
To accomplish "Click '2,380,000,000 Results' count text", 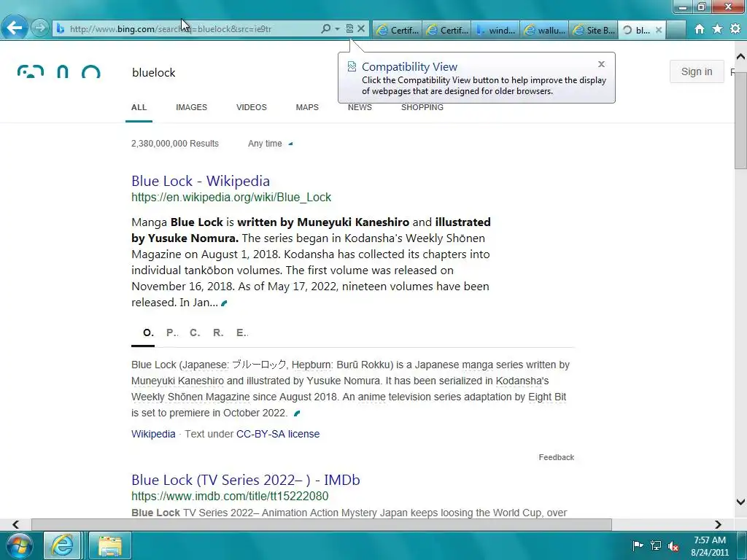I will click(x=175, y=144).
